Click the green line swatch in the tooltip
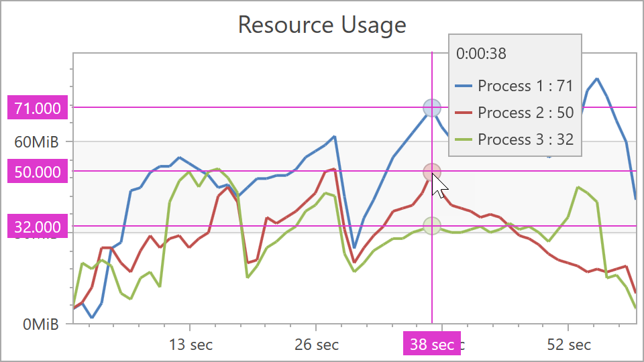Screen dimensions: 644x362 464,139
